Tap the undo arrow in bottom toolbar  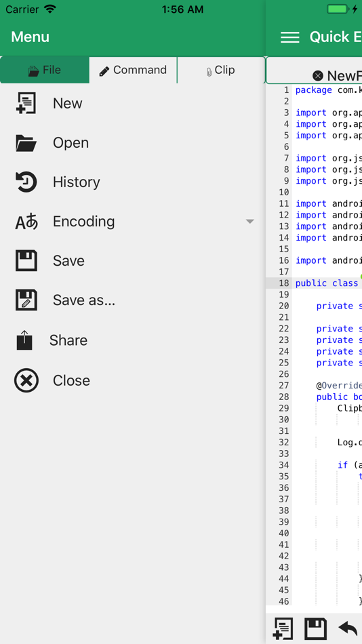(x=348, y=628)
